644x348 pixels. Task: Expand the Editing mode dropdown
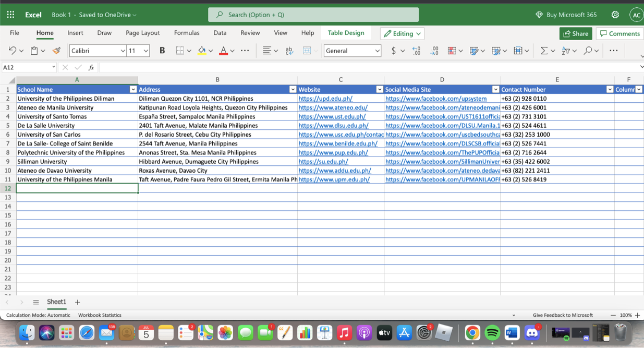pos(402,33)
